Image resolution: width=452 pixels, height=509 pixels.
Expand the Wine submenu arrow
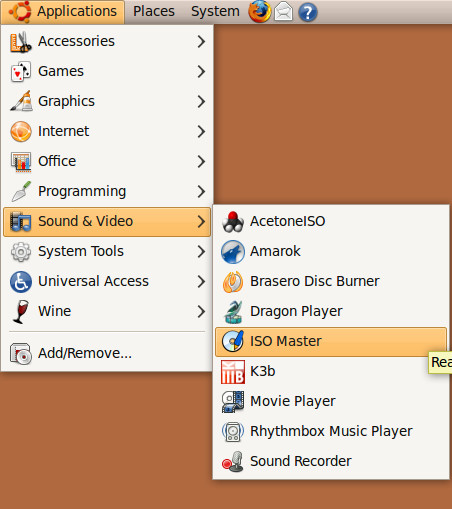[201, 311]
